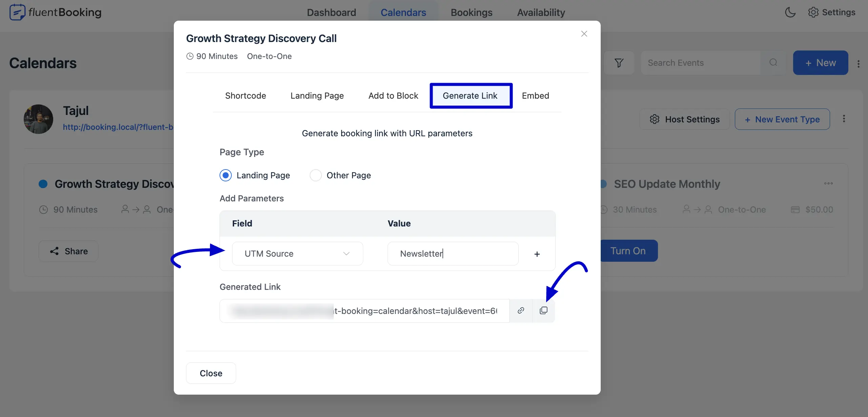Switch to the Landing Page tab
Image resolution: width=868 pixels, height=417 pixels.
pyautogui.click(x=317, y=96)
